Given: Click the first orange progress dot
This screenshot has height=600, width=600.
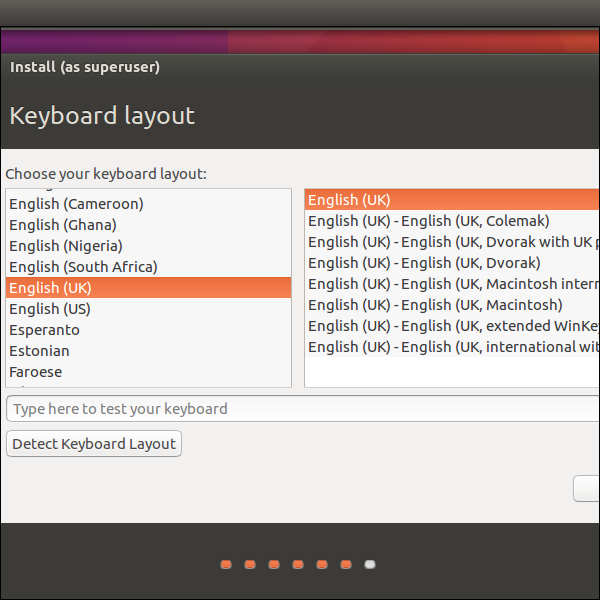Looking at the screenshot, I should coord(226,565).
